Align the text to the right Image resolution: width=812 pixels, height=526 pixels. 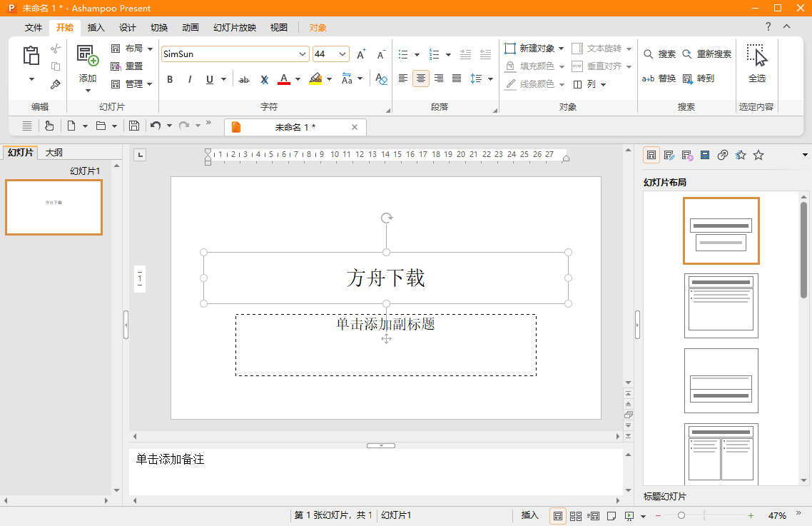pyautogui.click(x=439, y=79)
